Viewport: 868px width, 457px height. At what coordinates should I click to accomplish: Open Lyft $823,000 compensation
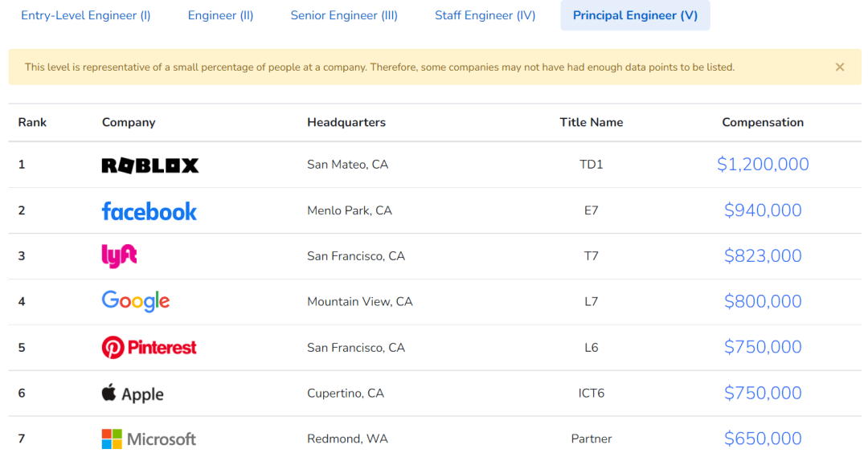coord(763,255)
